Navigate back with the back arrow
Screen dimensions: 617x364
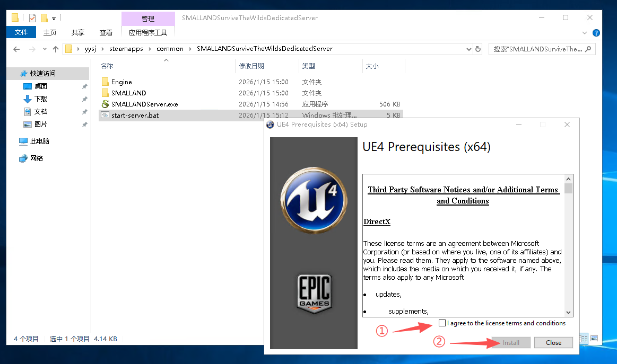pos(16,49)
